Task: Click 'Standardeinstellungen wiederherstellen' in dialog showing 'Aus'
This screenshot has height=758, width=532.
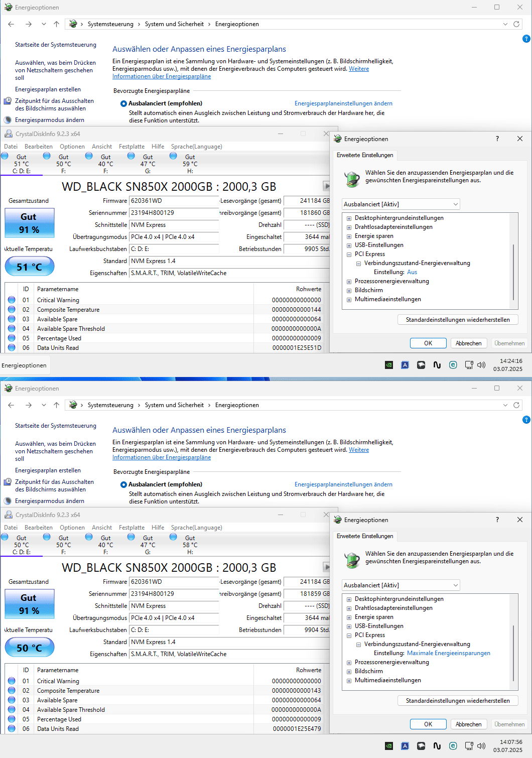Action: (458, 320)
